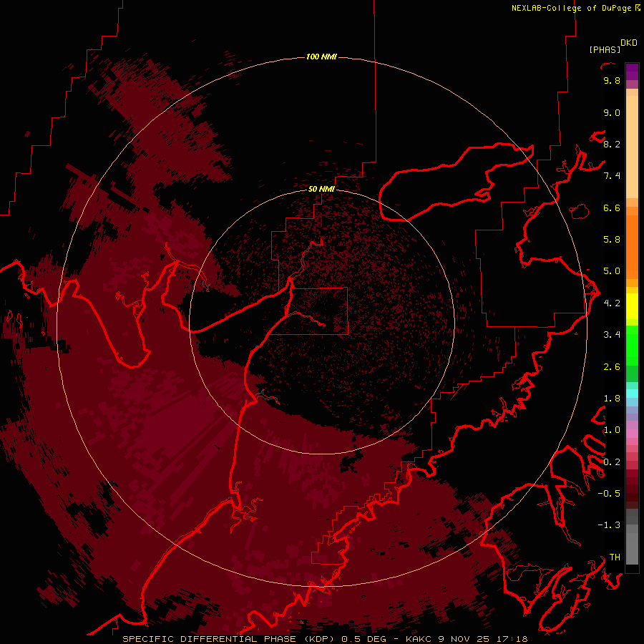Screen dimensions: 644x644
Task: Click the 9.8 value on the color scale
Action: [612, 80]
